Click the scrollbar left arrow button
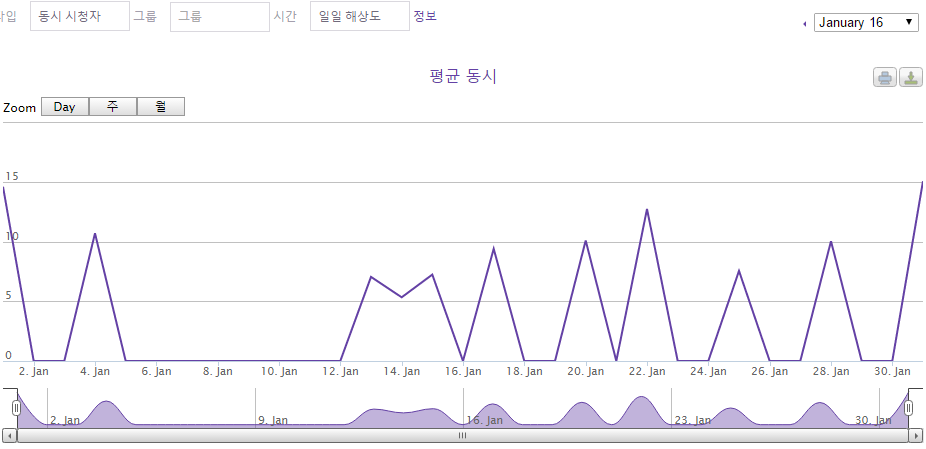Image resolution: width=926 pixels, height=449 pixels. (10, 436)
